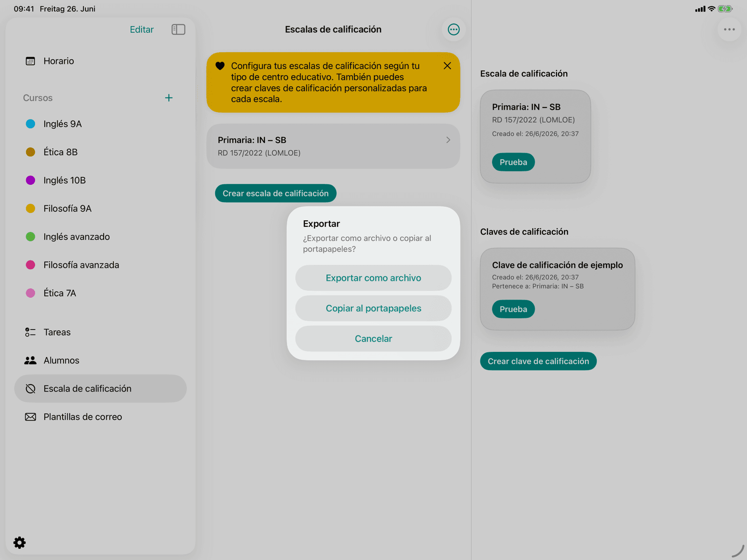Screen dimensions: 747x560
Task: Check the battery status icon
Action: click(x=725, y=8)
